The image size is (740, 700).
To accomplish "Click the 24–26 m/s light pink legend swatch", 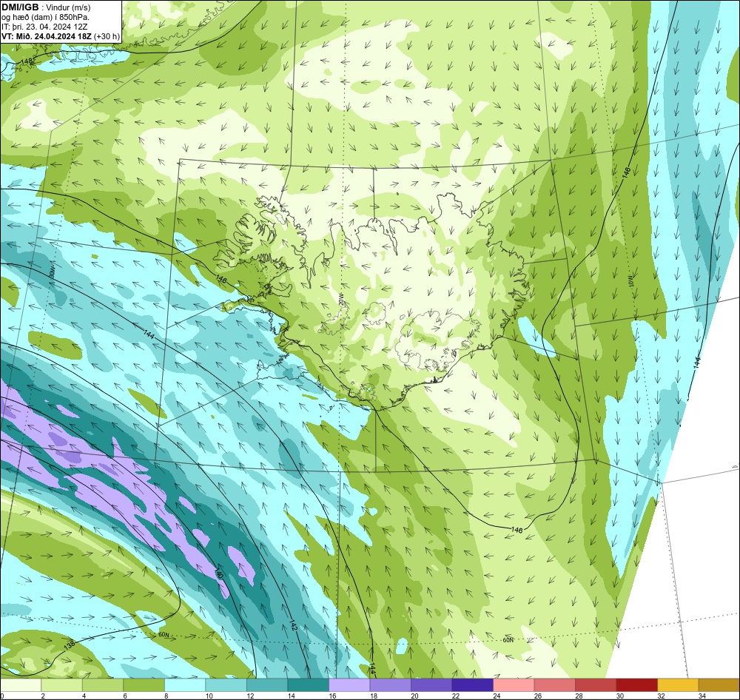I will point(514,685).
